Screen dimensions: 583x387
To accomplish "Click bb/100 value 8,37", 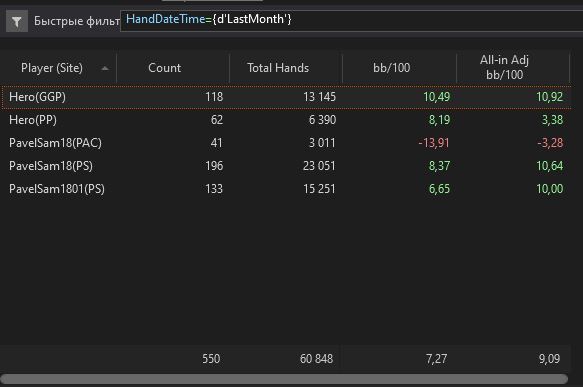I will pos(439,166).
